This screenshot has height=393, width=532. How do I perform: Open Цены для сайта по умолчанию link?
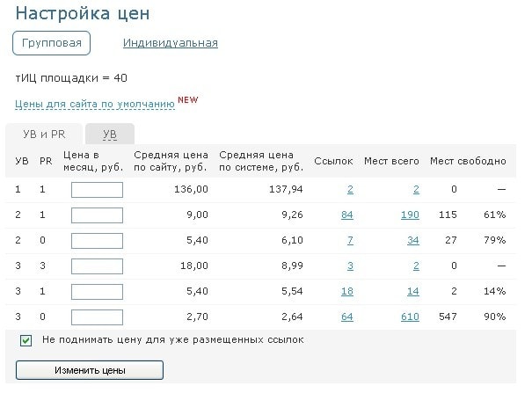point(95,104)
